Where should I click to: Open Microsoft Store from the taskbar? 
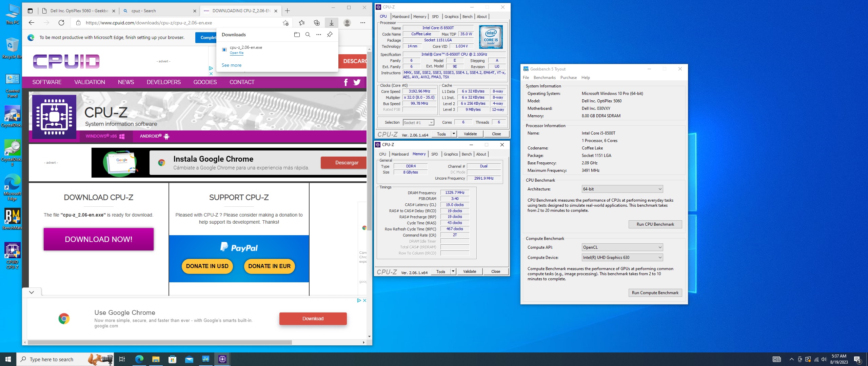coord(172,359)
